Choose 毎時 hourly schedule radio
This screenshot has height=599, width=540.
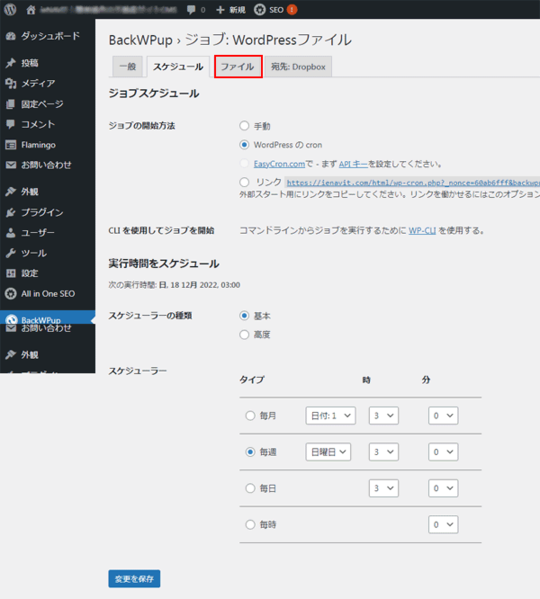tap(250, 525)
